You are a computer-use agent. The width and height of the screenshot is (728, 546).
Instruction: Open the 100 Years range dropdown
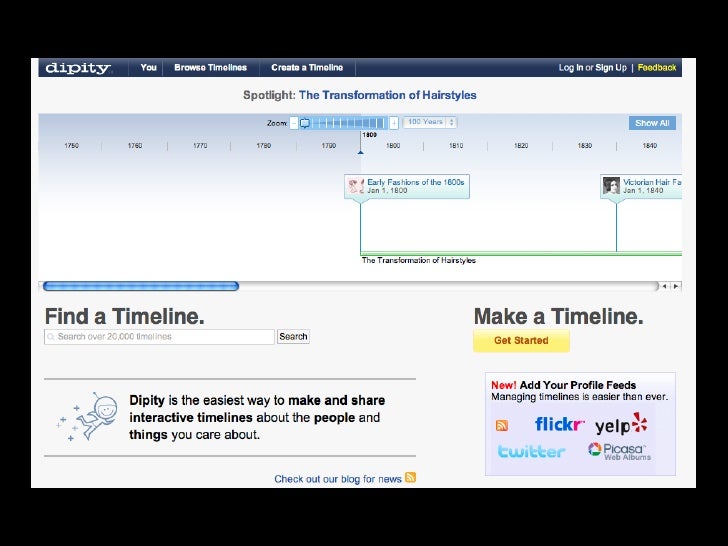click(x=430, y=122)
